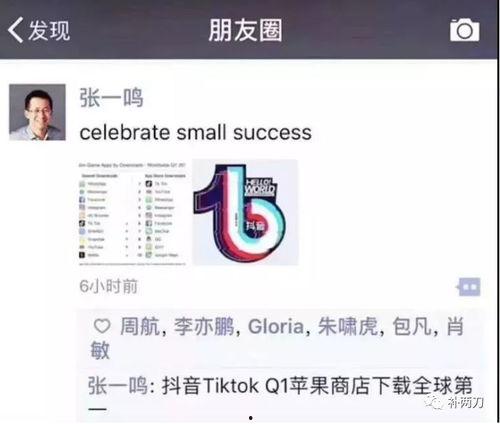Tap the 6小时前 timestamp
Viewport: 500px width, 424px height.
click(x=109, y=286)
